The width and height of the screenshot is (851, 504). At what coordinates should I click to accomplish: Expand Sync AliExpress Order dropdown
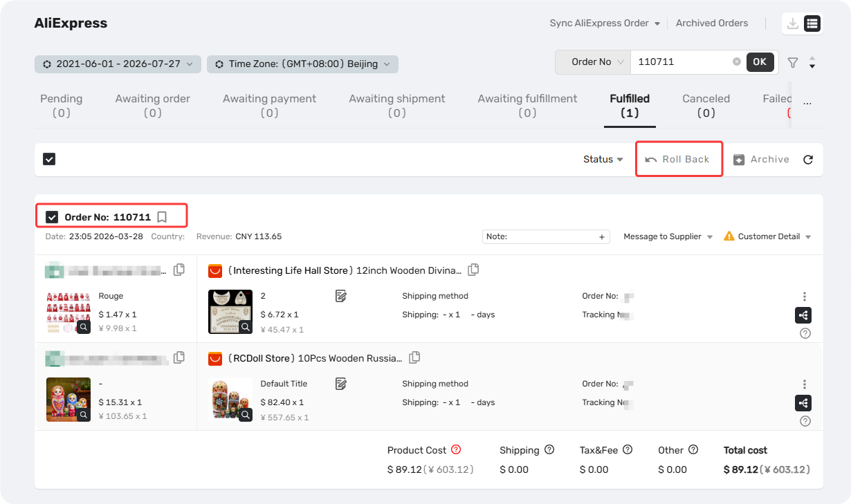pos(605,23)
